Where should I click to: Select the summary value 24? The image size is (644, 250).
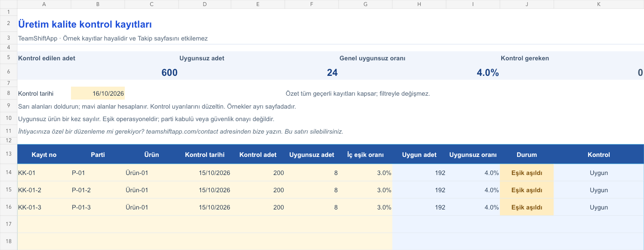[332, 72]
